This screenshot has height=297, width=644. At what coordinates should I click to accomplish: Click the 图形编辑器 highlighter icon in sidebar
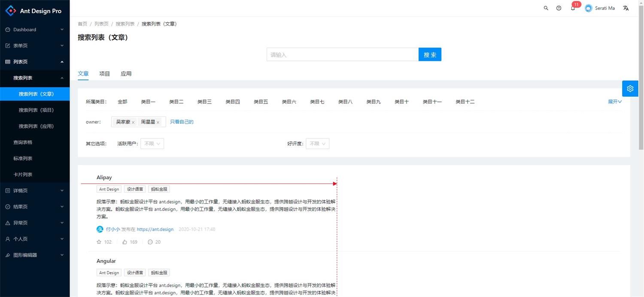point(8,255)
